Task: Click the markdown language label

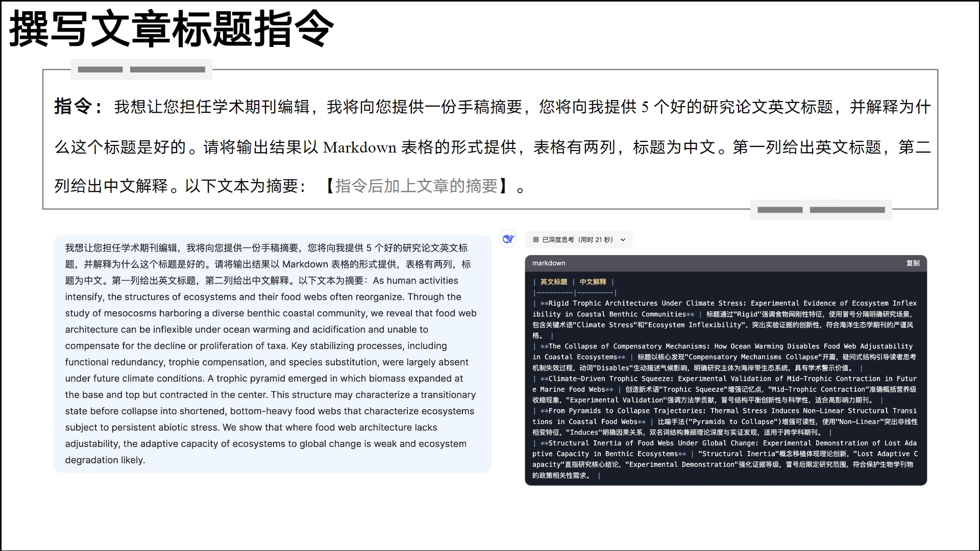Action: point(549,263)
